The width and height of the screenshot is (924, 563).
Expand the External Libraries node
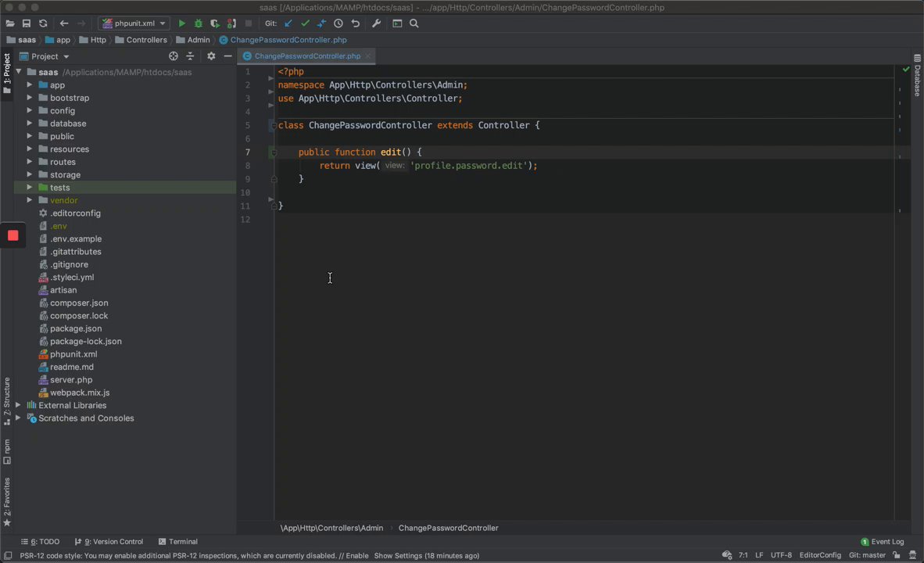[18, 405]
